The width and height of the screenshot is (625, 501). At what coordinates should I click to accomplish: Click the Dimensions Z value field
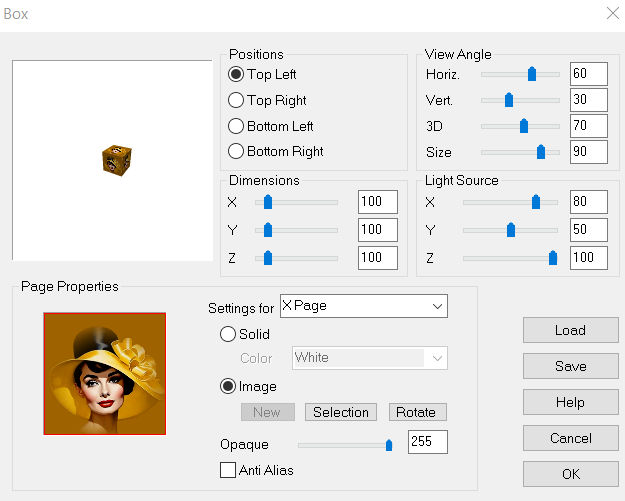pos(378,258)
